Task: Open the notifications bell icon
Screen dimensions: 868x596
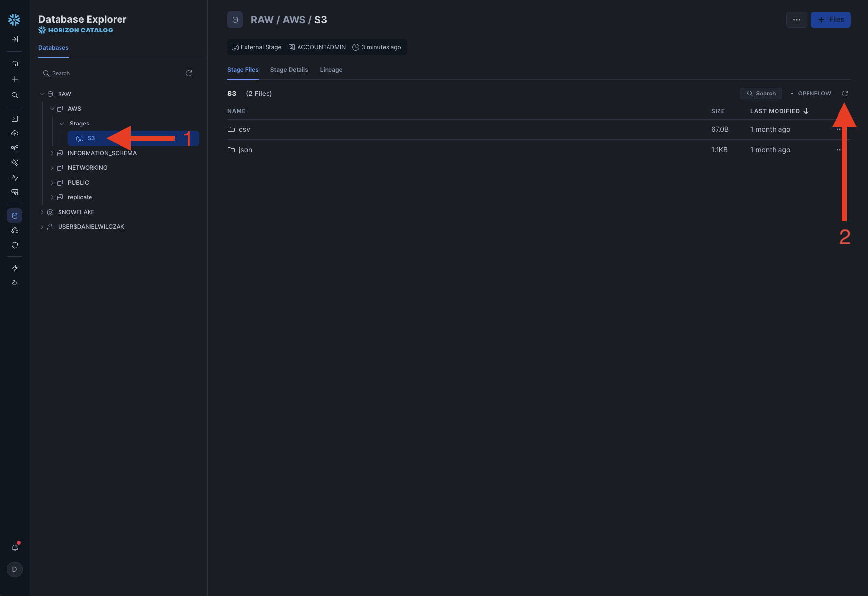Action: (15, 548)
